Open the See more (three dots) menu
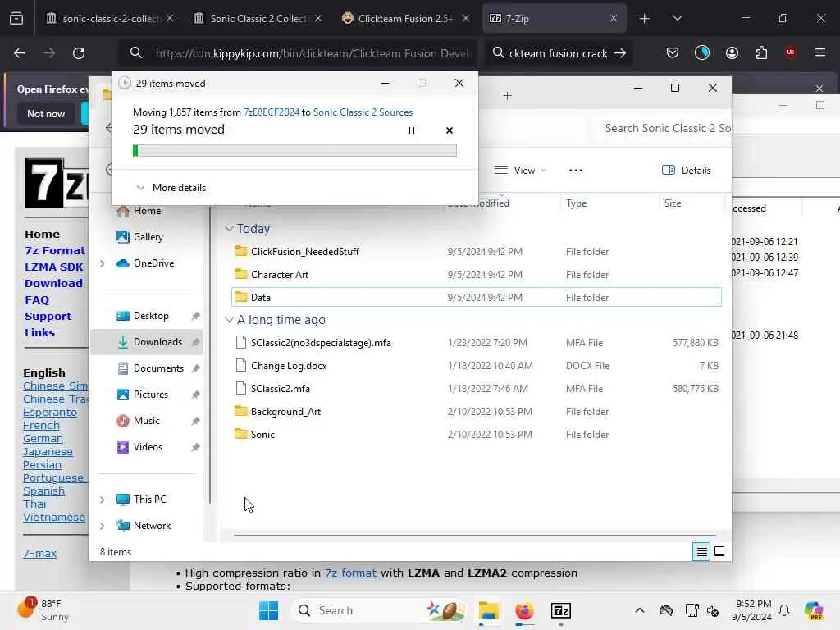 point(575,171)
